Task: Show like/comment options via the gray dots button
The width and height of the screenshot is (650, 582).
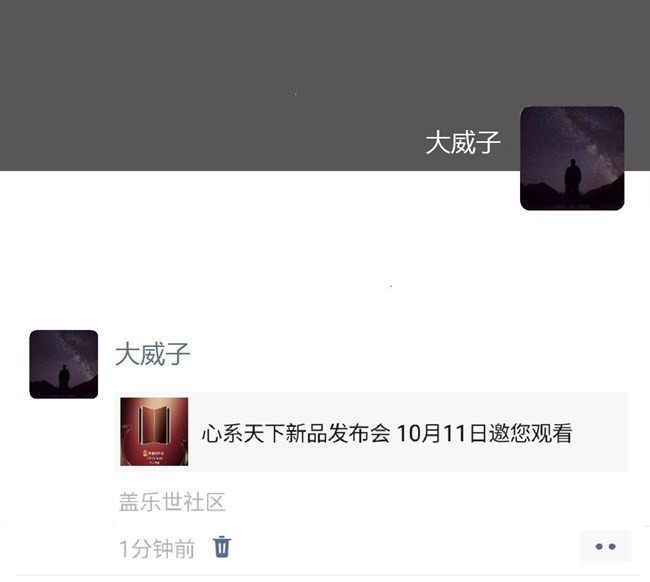Action: [605, 546]
